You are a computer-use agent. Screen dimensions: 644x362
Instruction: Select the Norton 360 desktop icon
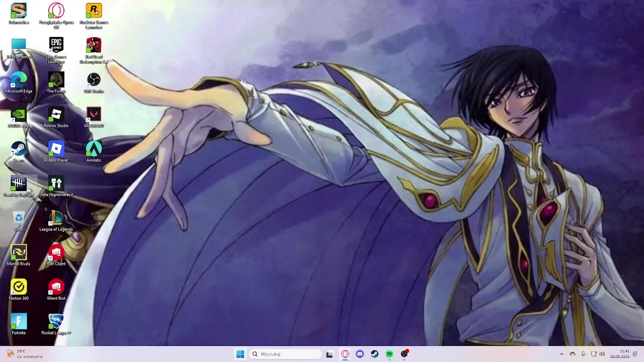tap(19, 290)
